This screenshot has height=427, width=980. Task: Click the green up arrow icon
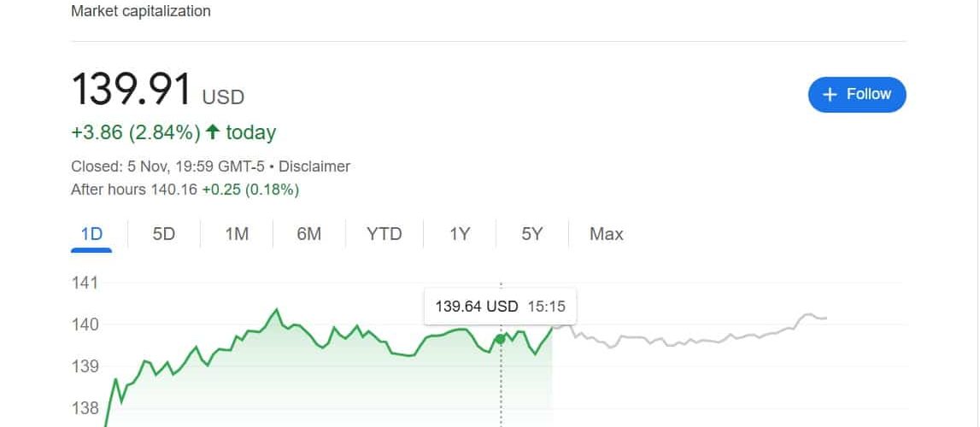pos(213,132)
